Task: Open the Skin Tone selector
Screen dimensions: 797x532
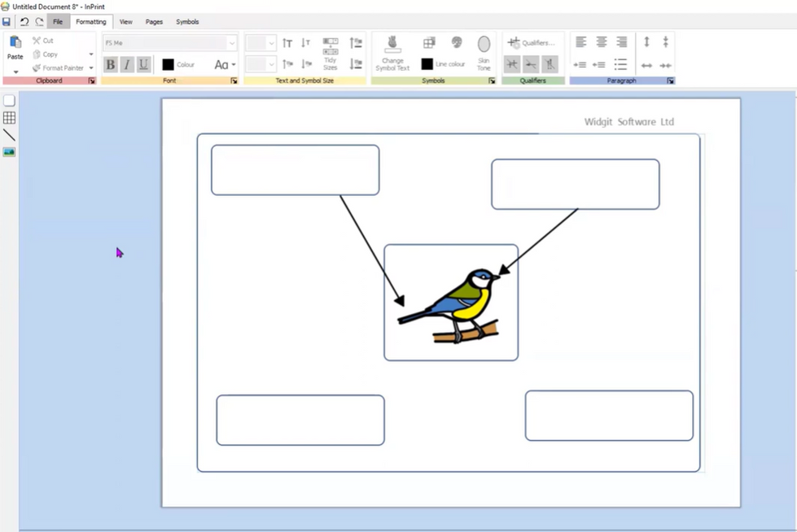Action: pyautogui.click(x=484, y=54)
